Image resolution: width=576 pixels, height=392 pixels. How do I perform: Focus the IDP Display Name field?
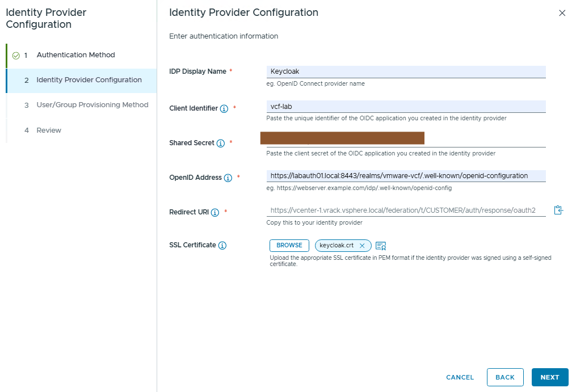[406, 71]
